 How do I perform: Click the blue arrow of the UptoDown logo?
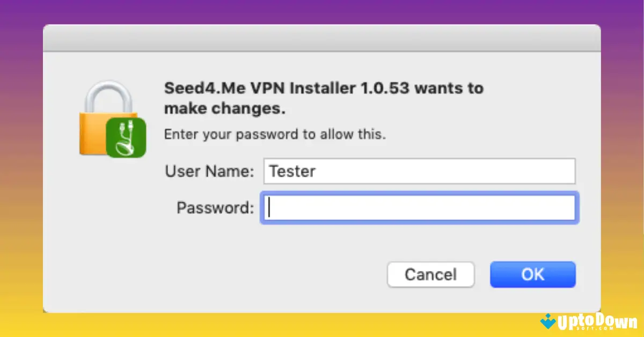tap(547, 321)
